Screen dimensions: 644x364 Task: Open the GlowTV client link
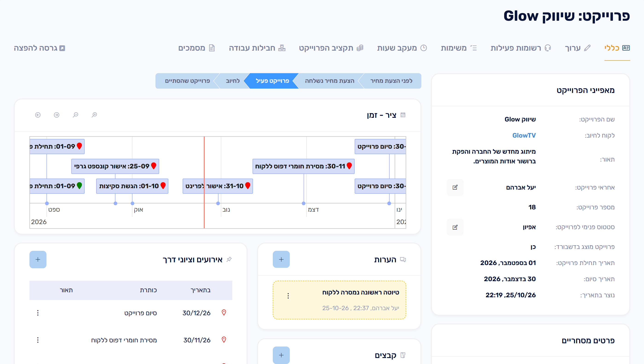click(524, 135)
